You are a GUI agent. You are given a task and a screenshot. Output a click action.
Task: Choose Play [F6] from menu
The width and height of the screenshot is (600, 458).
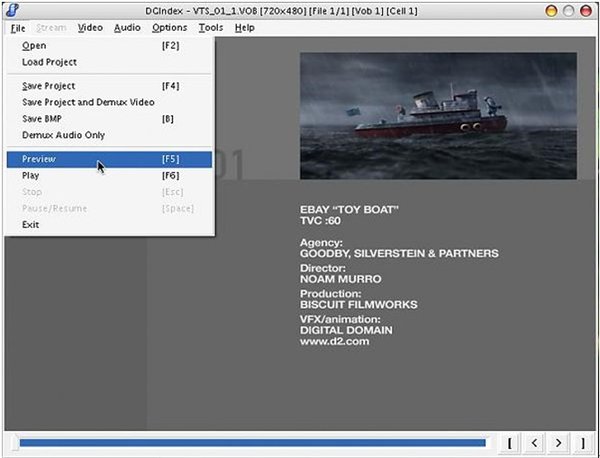tap(109, 176)
